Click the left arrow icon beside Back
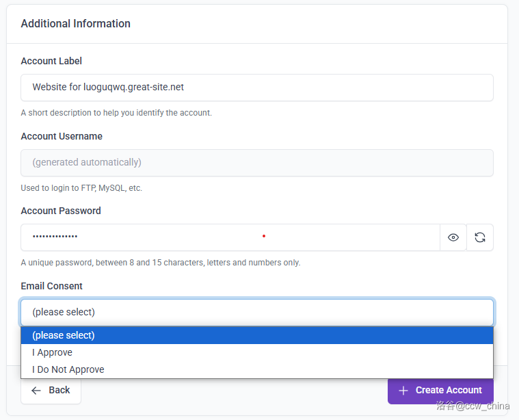 click(36, 390)
